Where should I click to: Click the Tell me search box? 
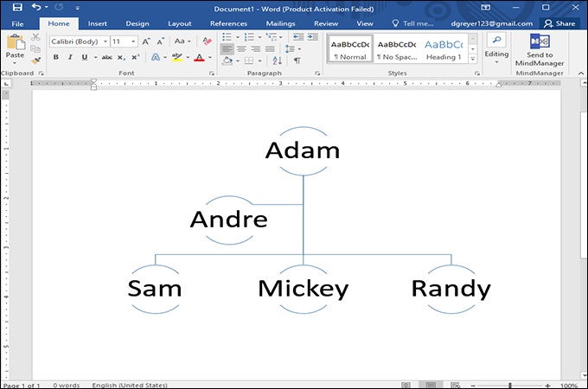click(x=412, y=23)
